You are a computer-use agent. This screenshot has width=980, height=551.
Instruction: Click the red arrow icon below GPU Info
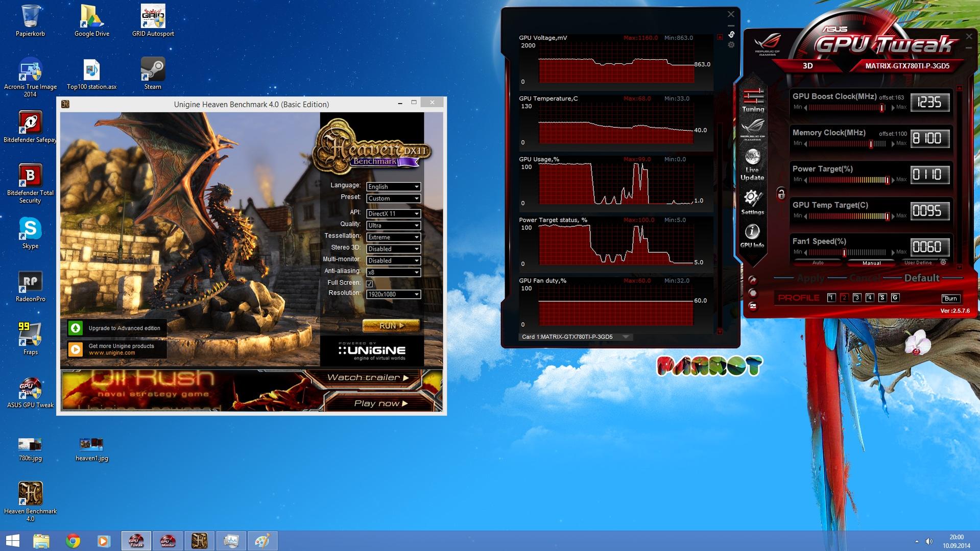[x=752, y=280]
